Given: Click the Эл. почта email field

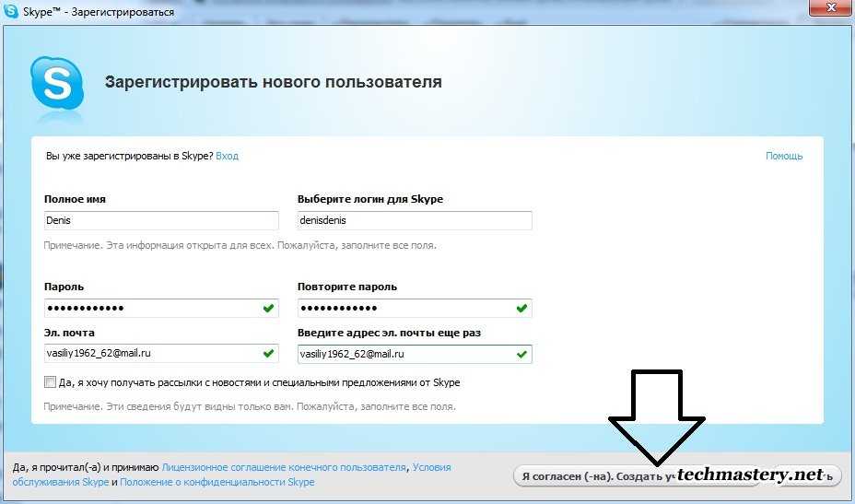Looking at the screenshot, I should coord(161,354).
